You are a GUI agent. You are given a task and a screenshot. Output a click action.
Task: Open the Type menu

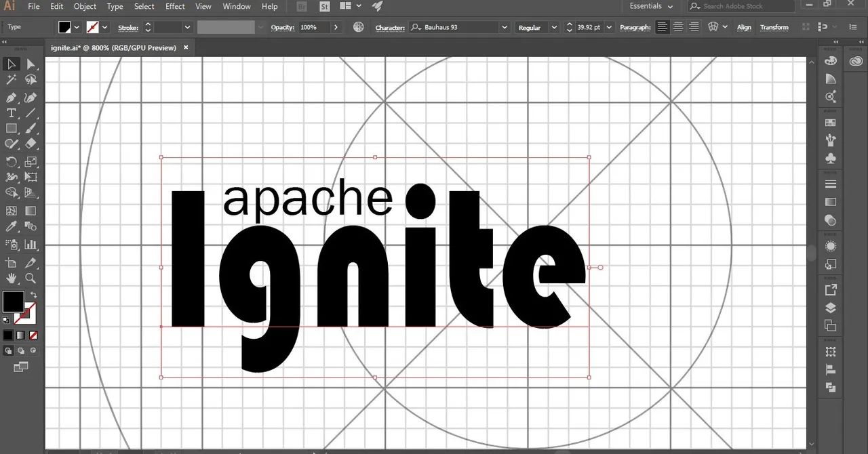tap(115, 6)
